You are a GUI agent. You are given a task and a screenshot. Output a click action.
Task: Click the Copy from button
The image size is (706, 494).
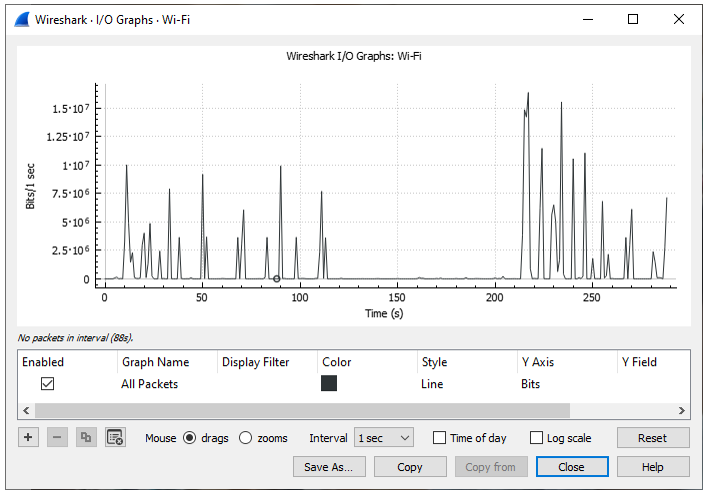491,467
